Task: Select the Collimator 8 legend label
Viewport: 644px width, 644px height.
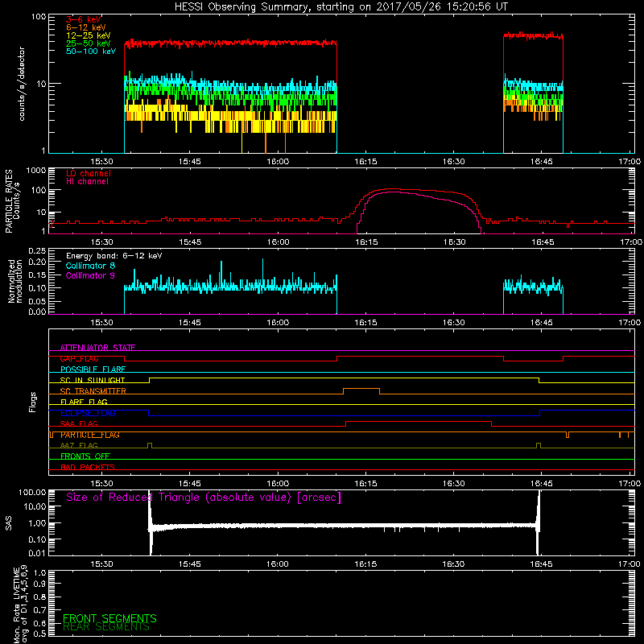Action: click(90, 266)
